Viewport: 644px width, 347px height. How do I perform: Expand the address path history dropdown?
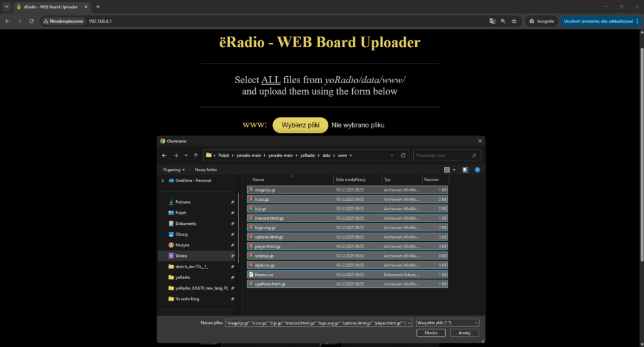click(x=392, y=155)
